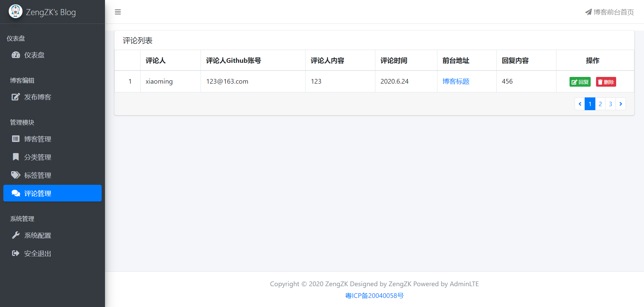The height and width of the screenshot is (307, 644).
Task: Open 标签管理 menu item
Action: (52, 175)
